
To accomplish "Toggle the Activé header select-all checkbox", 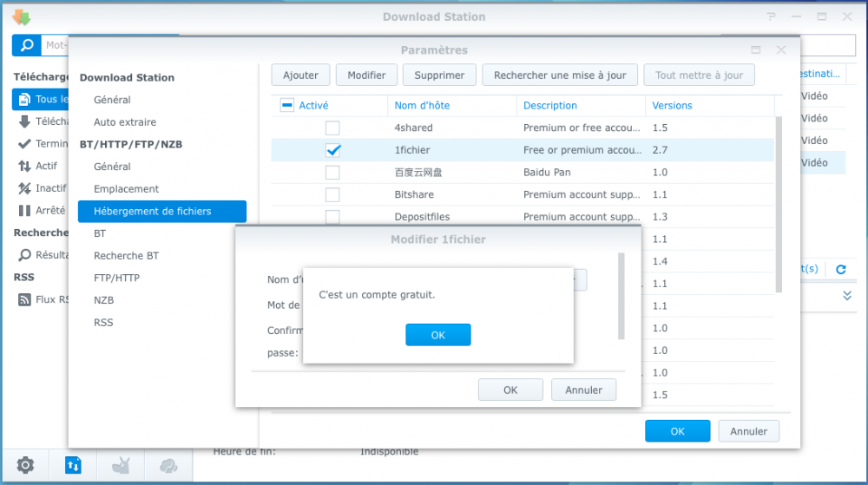I will [x=286, y=105].
